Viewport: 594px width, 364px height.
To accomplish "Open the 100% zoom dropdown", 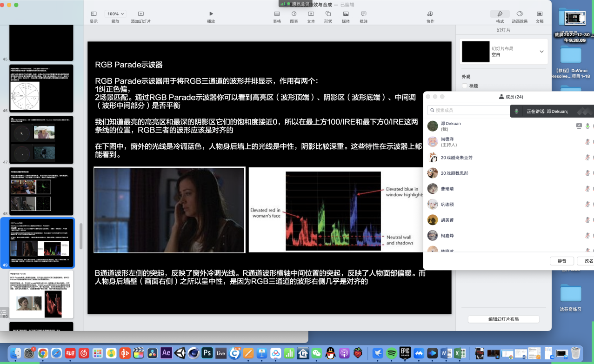I will [x=115, y=14].
